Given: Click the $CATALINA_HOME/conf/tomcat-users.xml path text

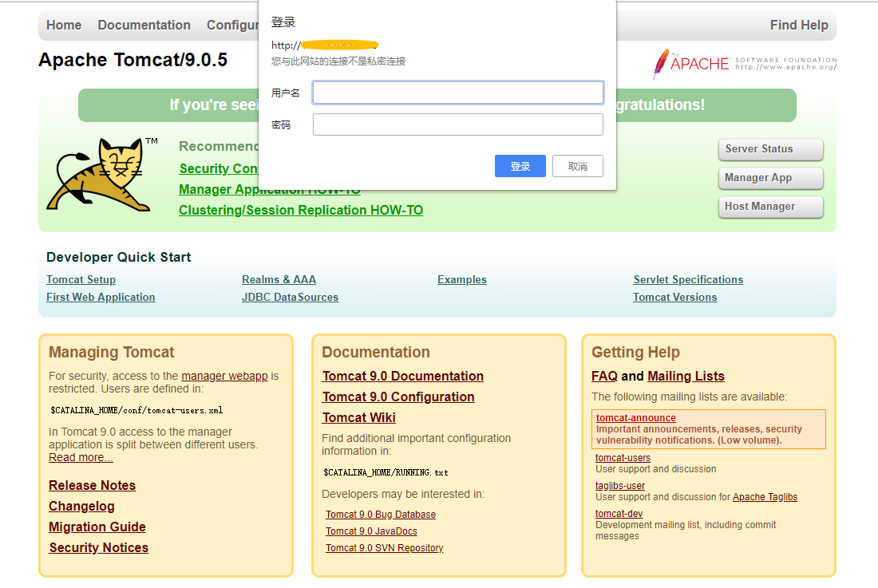Looking at the screenshot, I should [x=136, y=411].
